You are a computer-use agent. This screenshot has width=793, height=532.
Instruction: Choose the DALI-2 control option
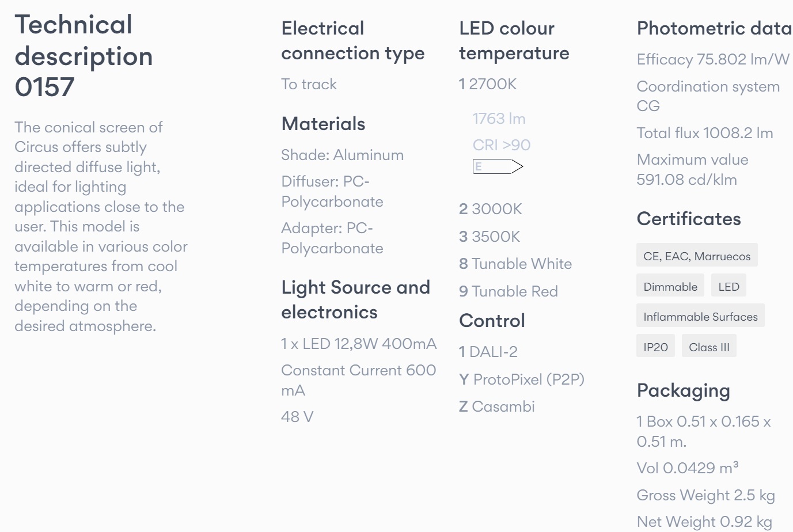click(488, 352)
